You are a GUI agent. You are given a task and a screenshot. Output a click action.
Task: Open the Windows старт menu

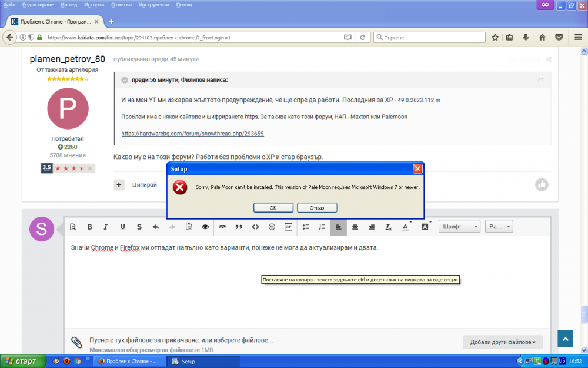[x=22, y=362]
